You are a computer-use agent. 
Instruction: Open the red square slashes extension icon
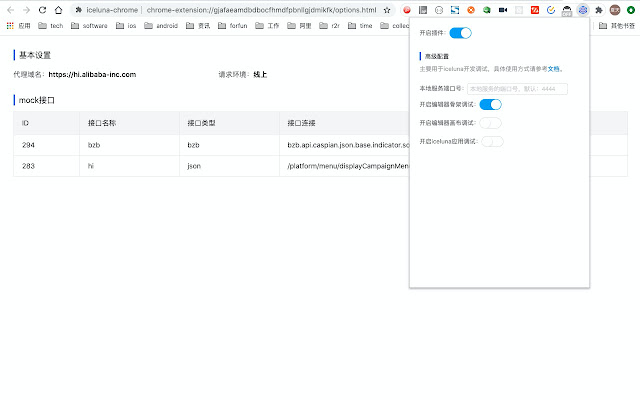coord(535,10)
